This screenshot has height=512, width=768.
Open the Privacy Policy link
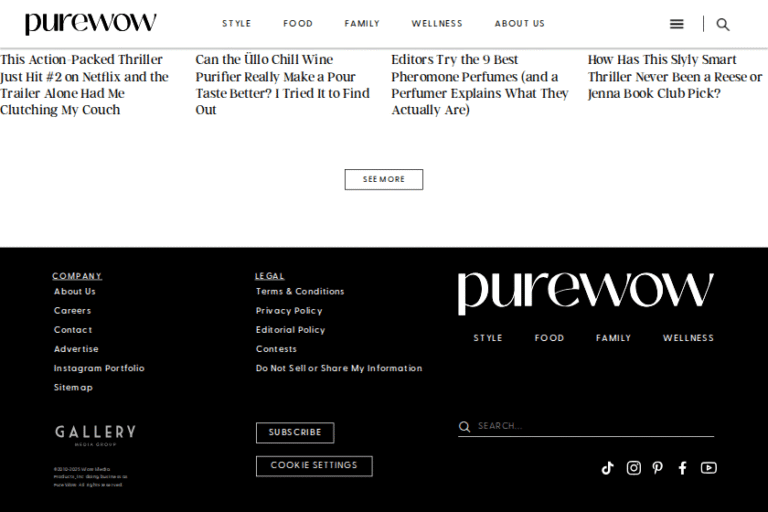click(289, 311)
